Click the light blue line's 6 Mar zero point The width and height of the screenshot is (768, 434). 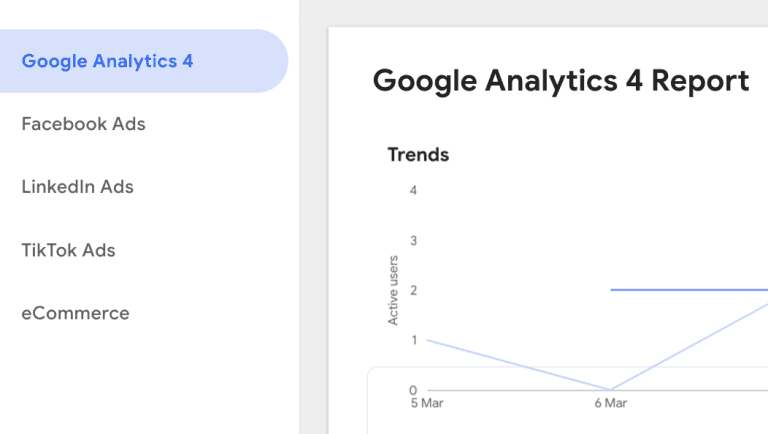coord(610,389)
